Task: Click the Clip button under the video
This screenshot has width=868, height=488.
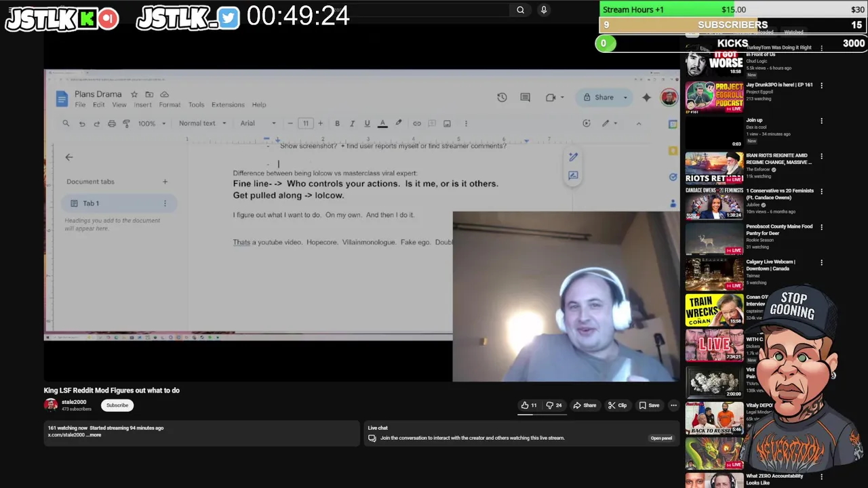Action: coord(617,405)
